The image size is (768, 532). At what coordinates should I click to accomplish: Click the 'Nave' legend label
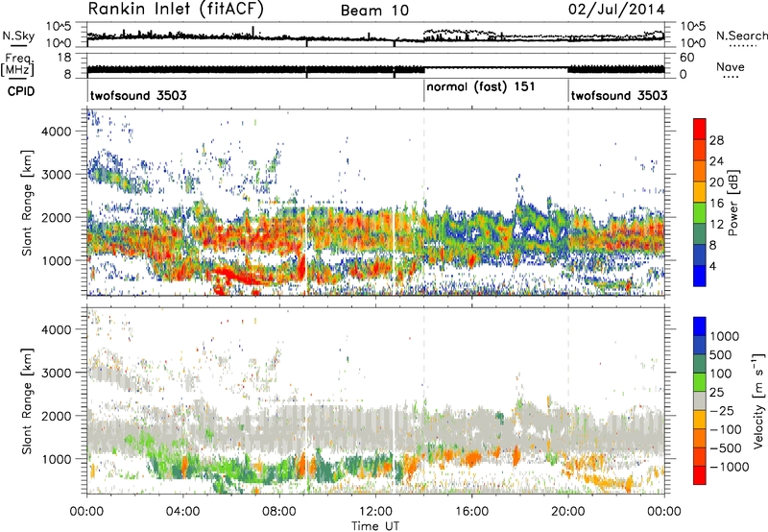[x=731, y=66]
